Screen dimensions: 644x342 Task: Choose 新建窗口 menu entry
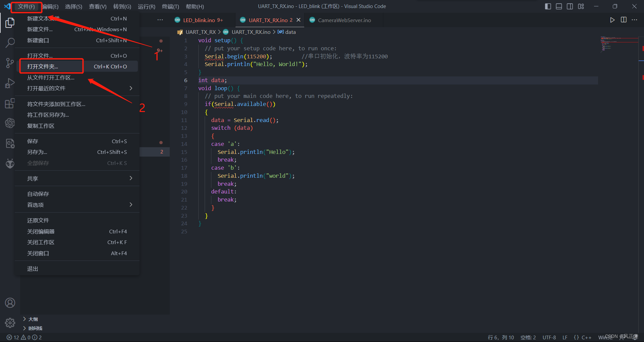coord(77,40)
